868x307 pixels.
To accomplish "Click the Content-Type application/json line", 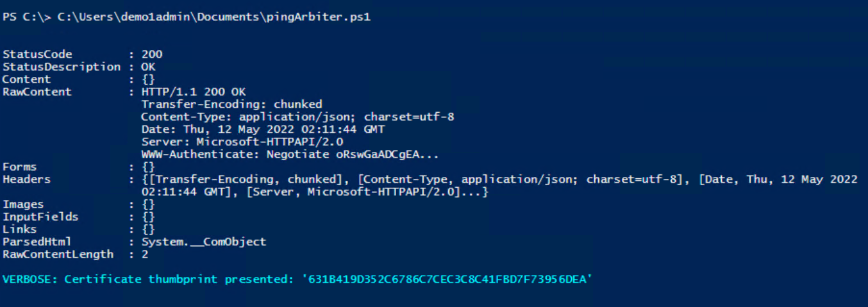I will [297, 117].
